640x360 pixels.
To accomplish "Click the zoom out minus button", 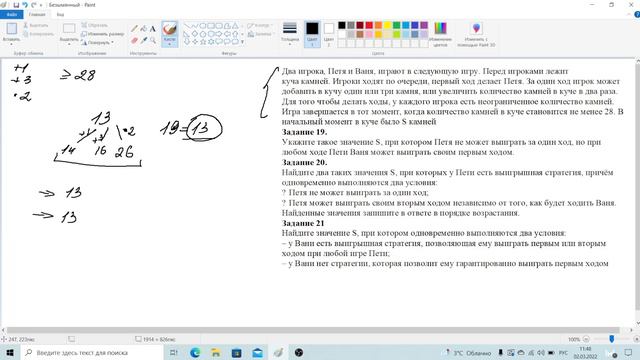I will point(586,339).
